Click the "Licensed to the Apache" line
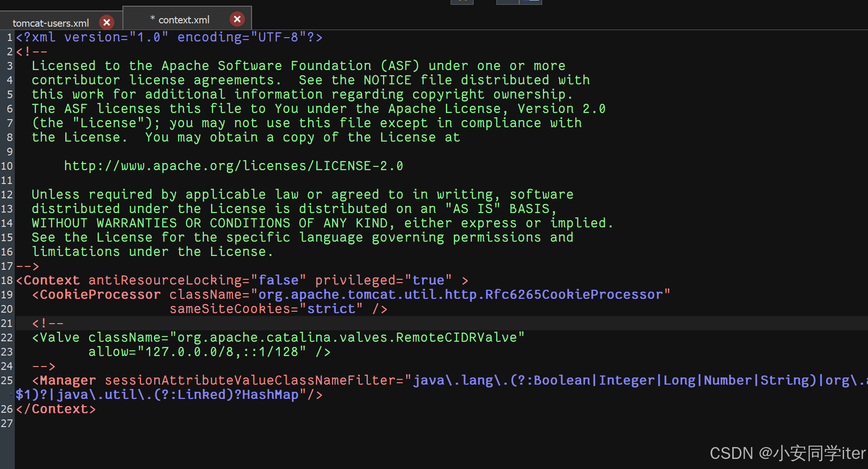 click(x=299, y=66)
